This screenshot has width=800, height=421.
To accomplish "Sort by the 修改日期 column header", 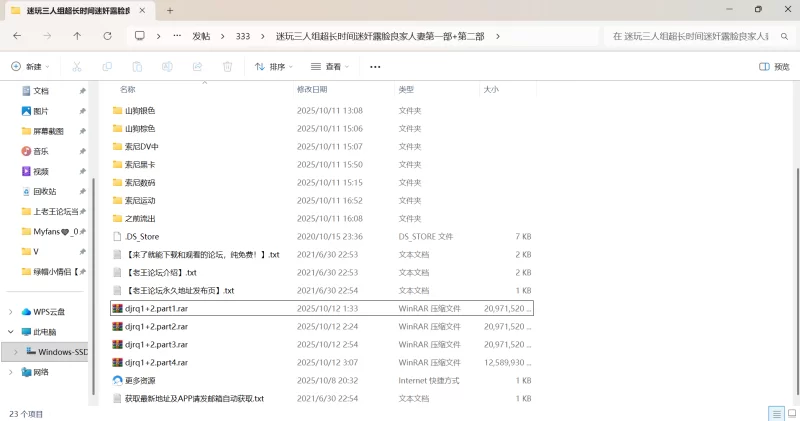I will pyautogui.click(x=312, y=89).
